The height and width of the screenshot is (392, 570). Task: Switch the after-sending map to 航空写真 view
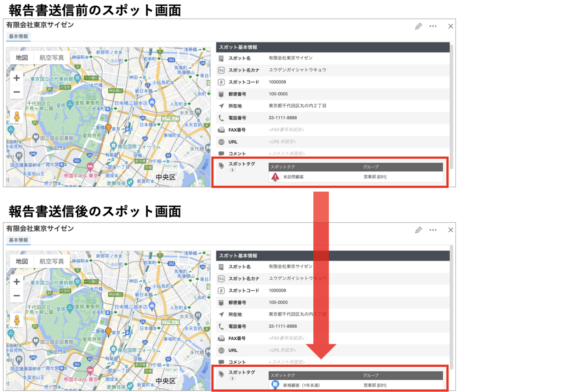pyautogui.click(x=52, y=261)
